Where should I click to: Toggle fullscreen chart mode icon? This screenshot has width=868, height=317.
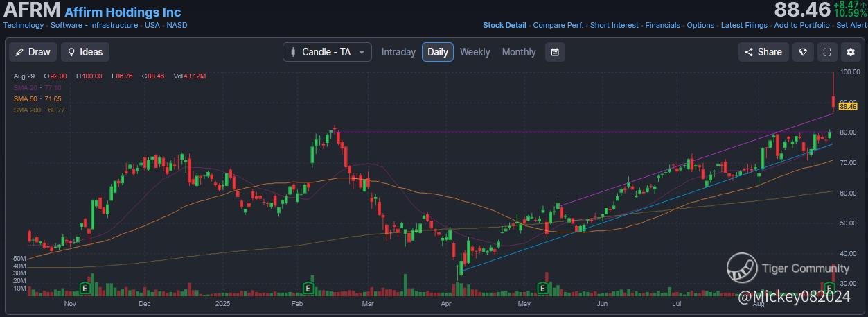826,52
